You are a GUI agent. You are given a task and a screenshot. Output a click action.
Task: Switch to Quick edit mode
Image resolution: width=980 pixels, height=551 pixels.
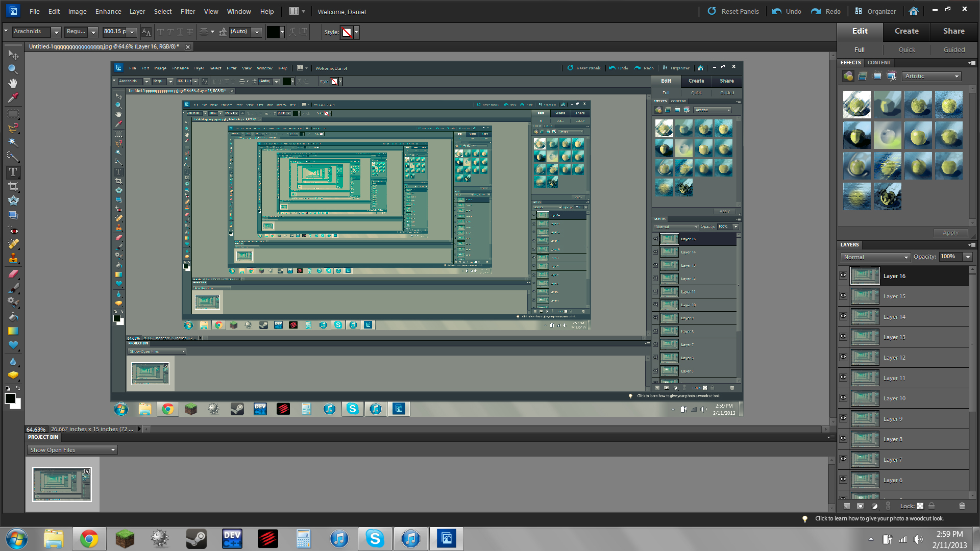click(906, 49)
